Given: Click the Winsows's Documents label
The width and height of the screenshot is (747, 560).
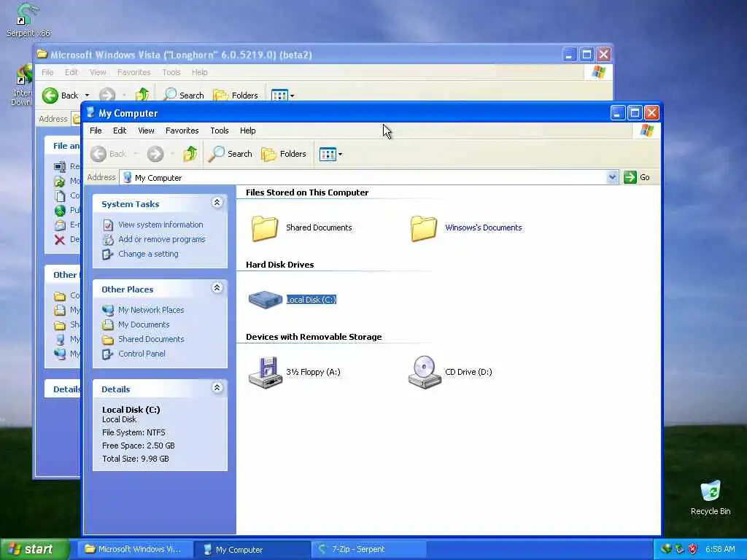Looking at the screenshot, I should (484, 227).
